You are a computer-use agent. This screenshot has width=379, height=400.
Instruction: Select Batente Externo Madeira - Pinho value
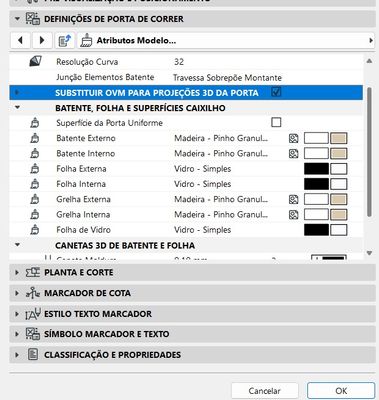221,138
